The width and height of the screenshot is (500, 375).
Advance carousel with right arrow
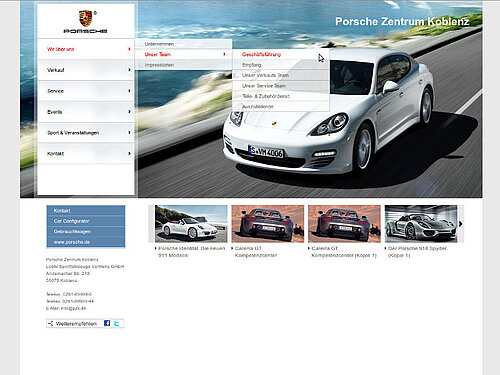[461, 224]
